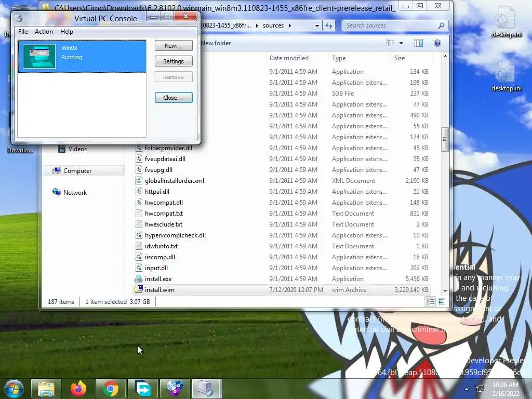Sort files by the Size column header
532x399 pixels.
[x=400, y=58]
